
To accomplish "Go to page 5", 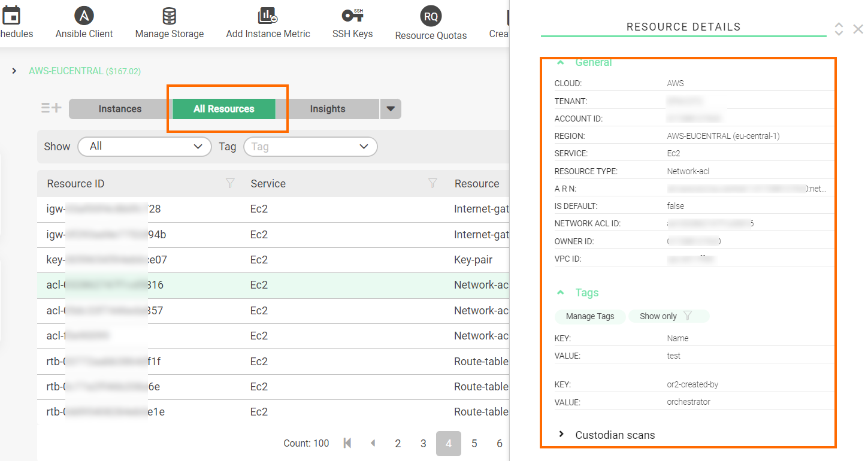I will [x=474, y=444].
